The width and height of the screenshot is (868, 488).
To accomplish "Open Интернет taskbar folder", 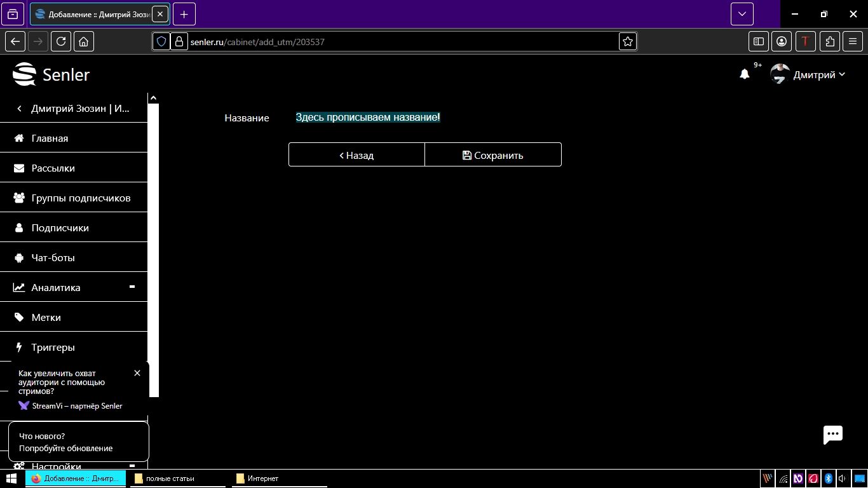I will 280,478.
